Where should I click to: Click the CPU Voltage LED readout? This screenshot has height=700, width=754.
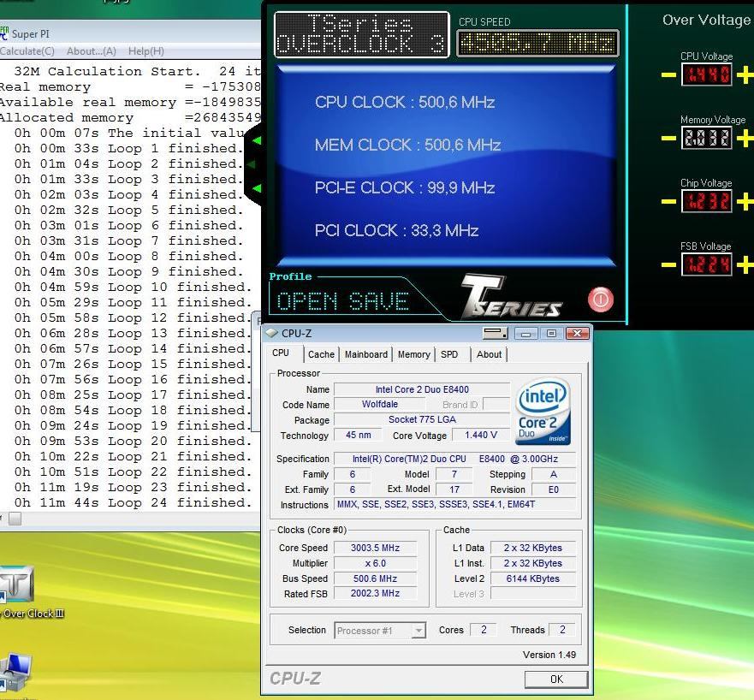[706, 75]
